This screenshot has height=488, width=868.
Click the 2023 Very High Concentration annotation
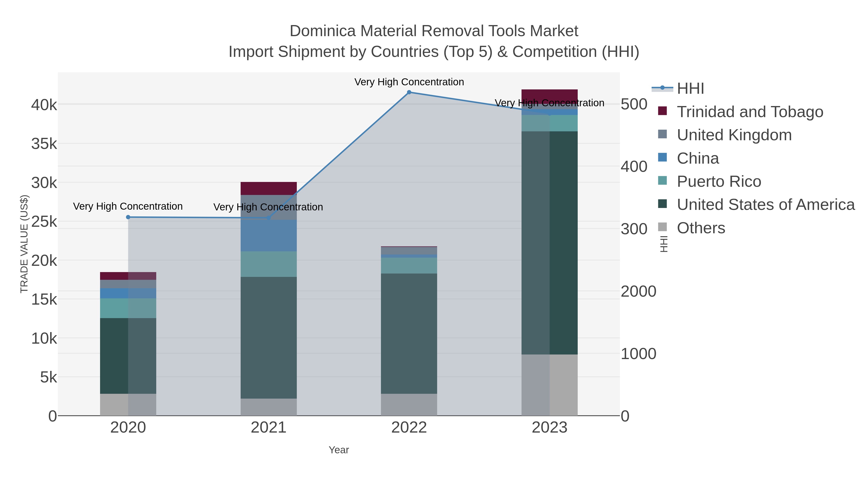pos(549,103)
